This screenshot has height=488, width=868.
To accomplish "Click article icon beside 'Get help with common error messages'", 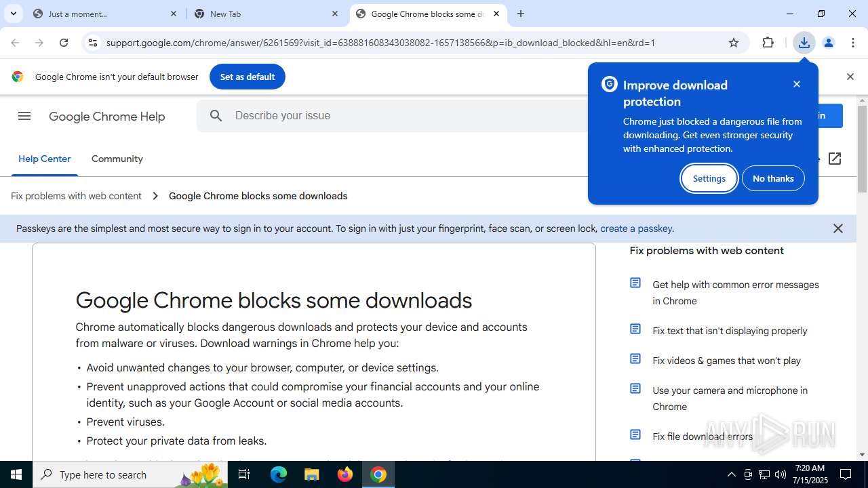I will pyautogui.click(x=635, y=283).
